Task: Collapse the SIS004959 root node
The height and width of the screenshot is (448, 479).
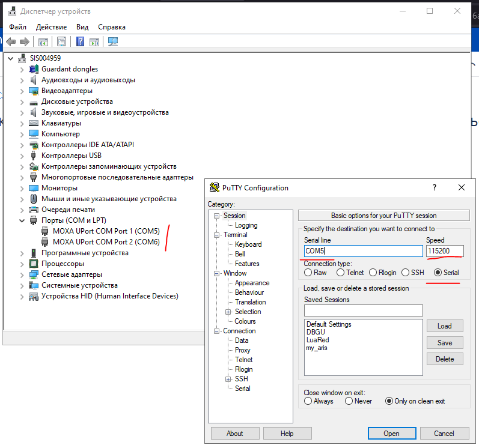Action: [11, 58]
